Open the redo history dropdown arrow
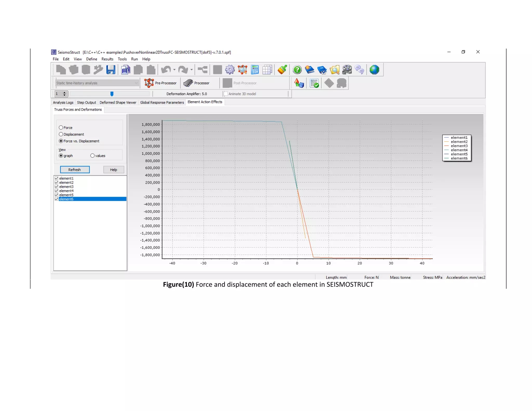Viewport: 532px width, 411px height. [x=191, y=70]
